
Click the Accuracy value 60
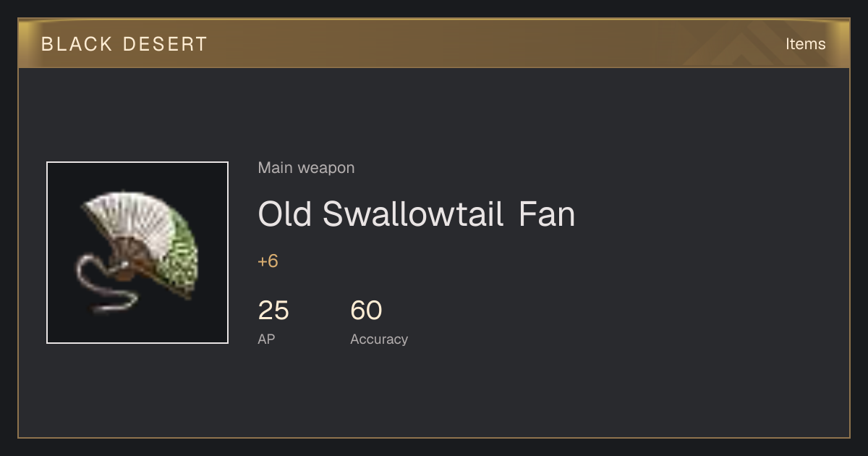tap(366, 311)
